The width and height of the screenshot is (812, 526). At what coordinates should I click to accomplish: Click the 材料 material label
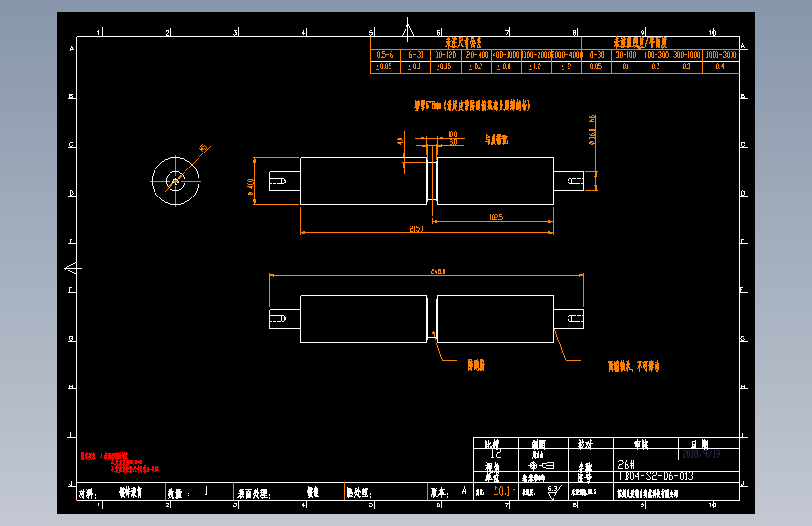(x=87, y=493)
